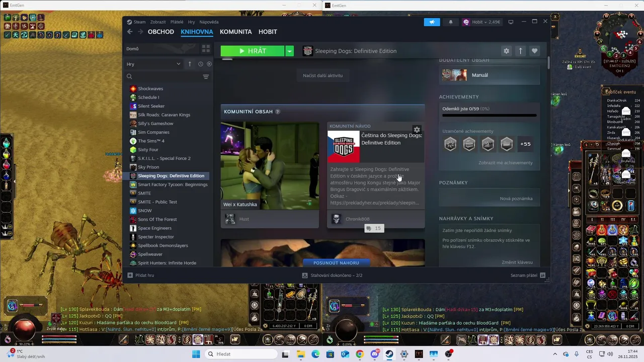Screen dimensions: 644x362
Task: Expand the HRÁT launch options dropdown
Action: coord(289,51)
